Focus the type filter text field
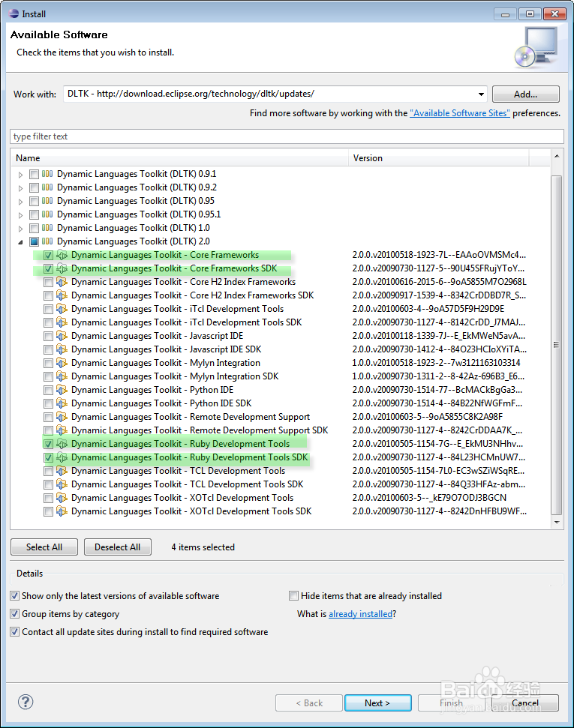This screenshot has height=728, width=574. [x=287, y=136]
